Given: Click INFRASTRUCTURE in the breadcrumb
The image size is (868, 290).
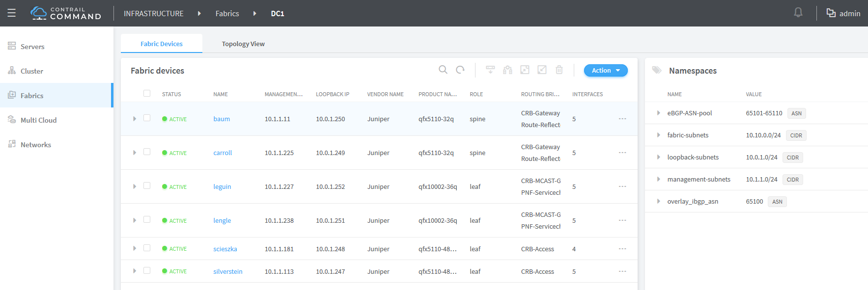Looking at the screenshot, I should 154,13.
